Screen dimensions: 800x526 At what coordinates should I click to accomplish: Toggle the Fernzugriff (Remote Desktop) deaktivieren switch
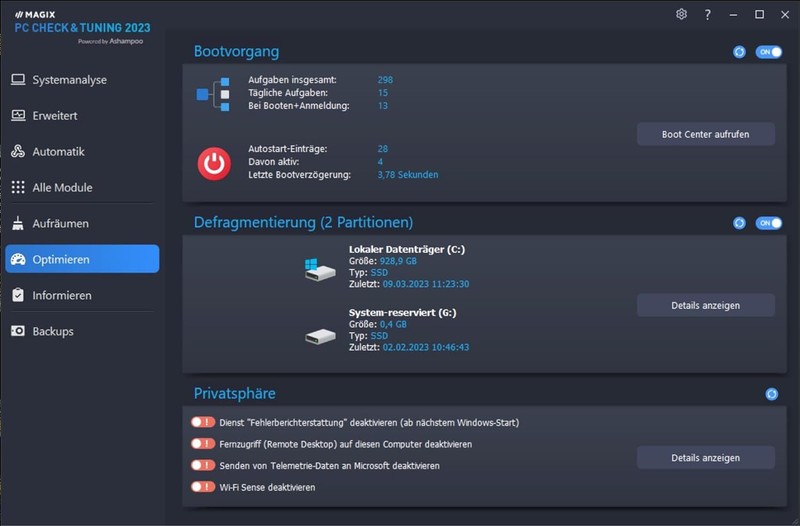(203, 443)
